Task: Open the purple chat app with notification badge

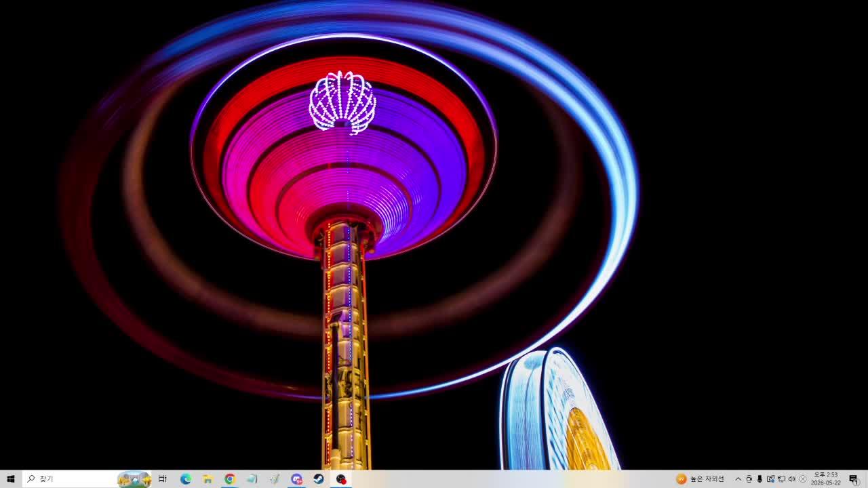Action: click(x=296, y=479)
